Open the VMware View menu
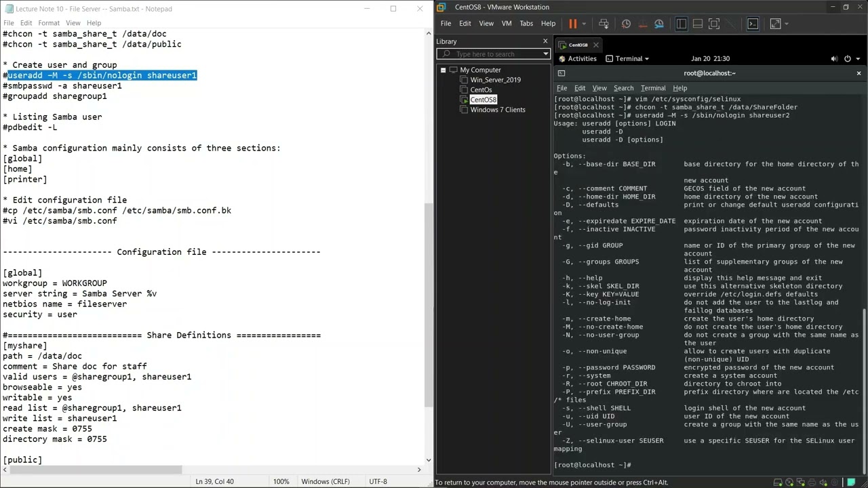The image size is (868, 488). (x=486, y=24)
